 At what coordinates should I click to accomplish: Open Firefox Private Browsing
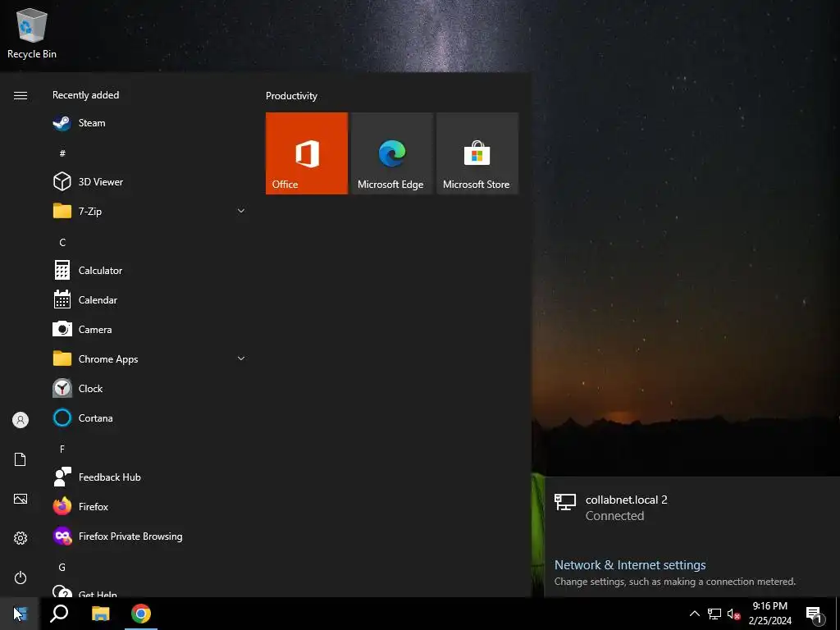150,536
